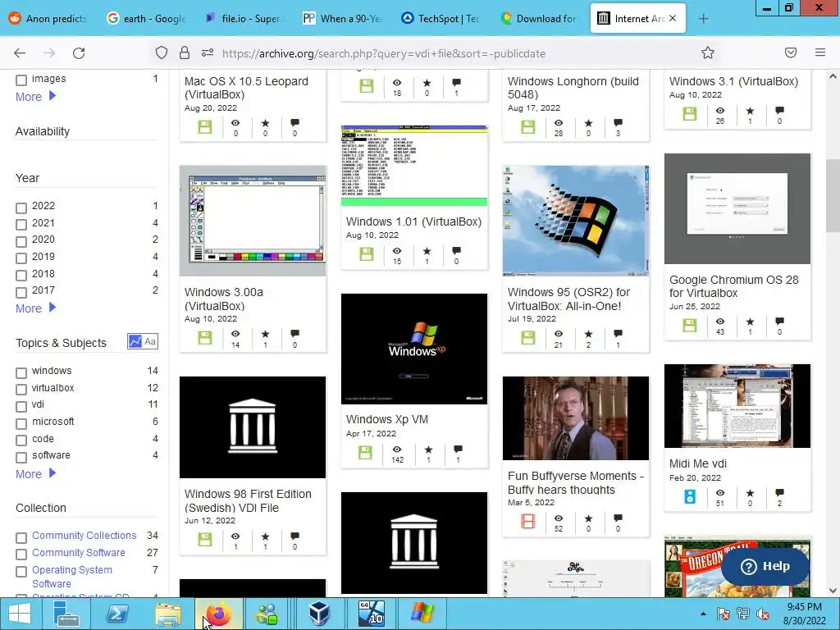Expand More under Topics & Subjects
This screenshot has width=840, height=630.
35,473
